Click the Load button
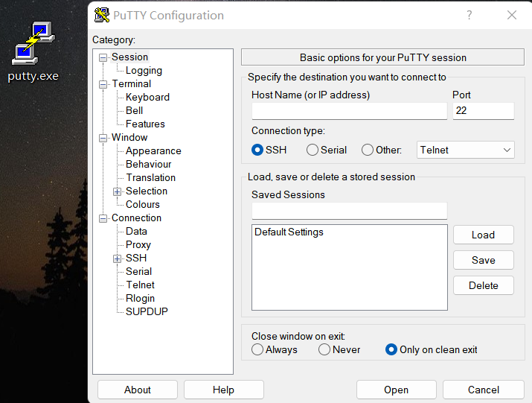The width and height of the screenshot is (532, 403). [483, 235]
